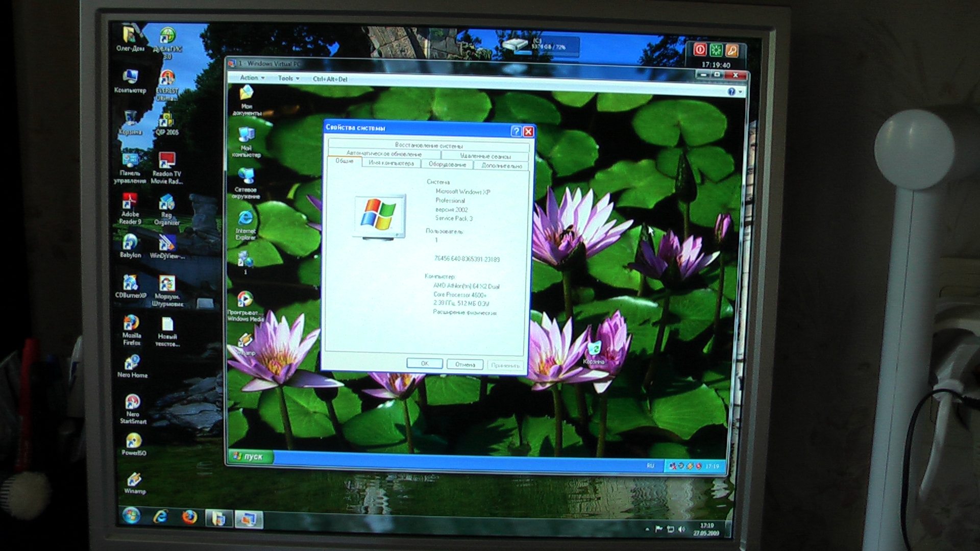
Task: Send Ctrl+Alt+Del to the virtual machine
Action: tap(330, 79)
